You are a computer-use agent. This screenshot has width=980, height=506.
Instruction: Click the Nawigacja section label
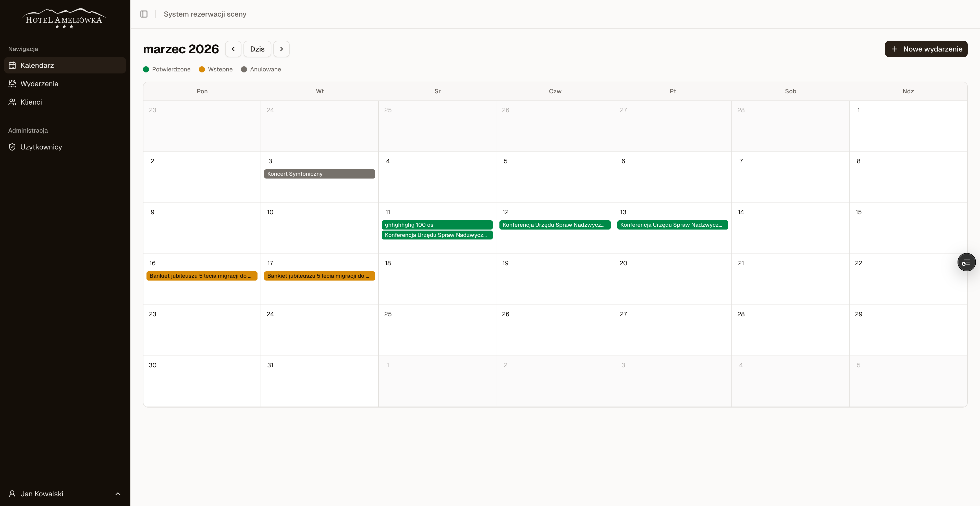[23, 49]
